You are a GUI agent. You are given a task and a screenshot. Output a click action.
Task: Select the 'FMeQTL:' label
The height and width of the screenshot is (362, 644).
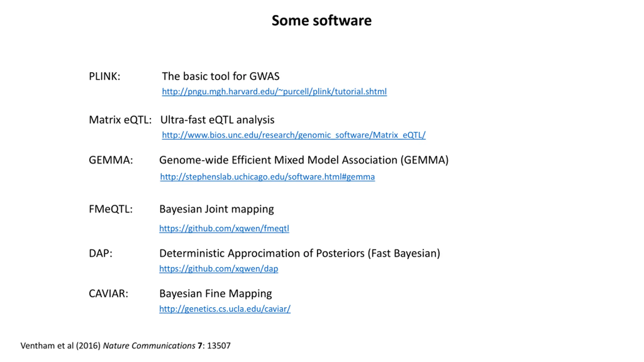click(x=111, y=209)
